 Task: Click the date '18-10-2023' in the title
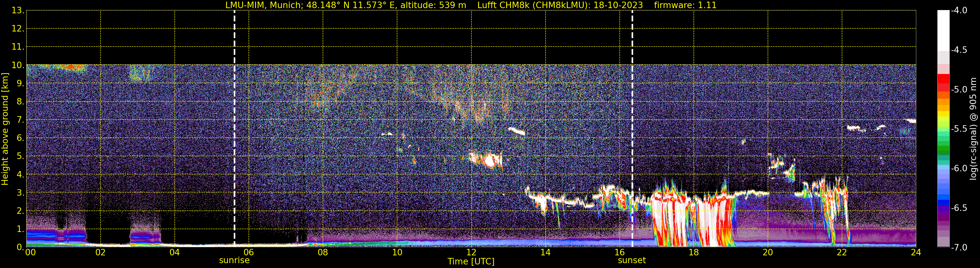click(618, 5)
